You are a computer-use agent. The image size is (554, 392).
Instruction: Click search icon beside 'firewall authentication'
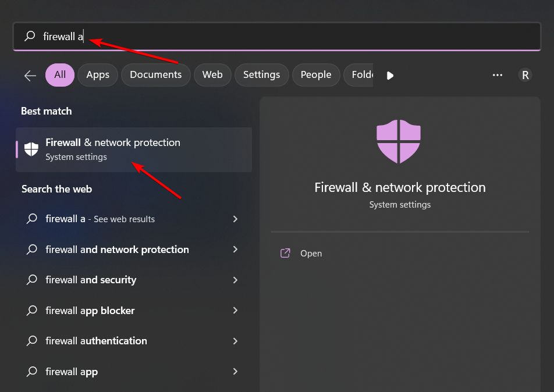32,341
